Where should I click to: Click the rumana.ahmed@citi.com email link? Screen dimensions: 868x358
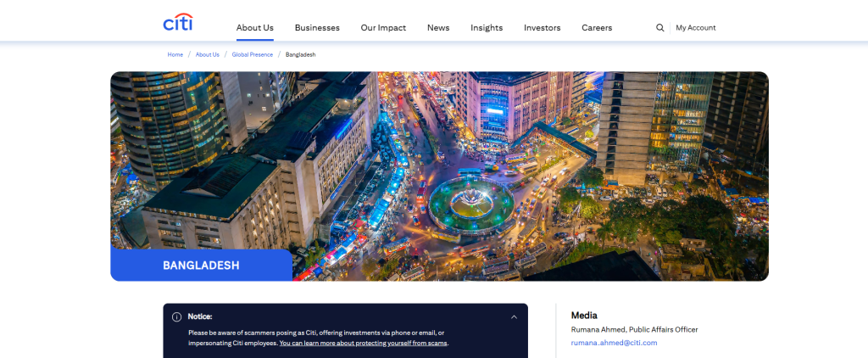pos(614,343)
